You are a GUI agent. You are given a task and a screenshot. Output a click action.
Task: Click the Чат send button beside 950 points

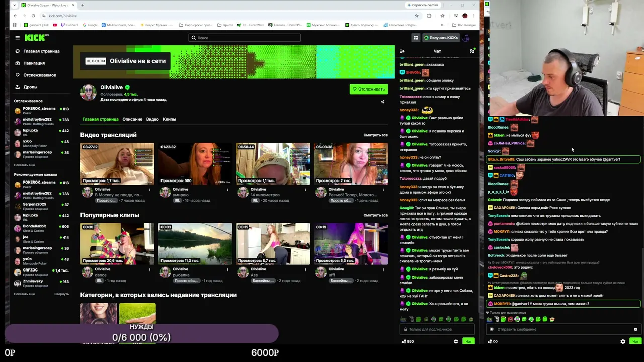click(x=468, y=342)
